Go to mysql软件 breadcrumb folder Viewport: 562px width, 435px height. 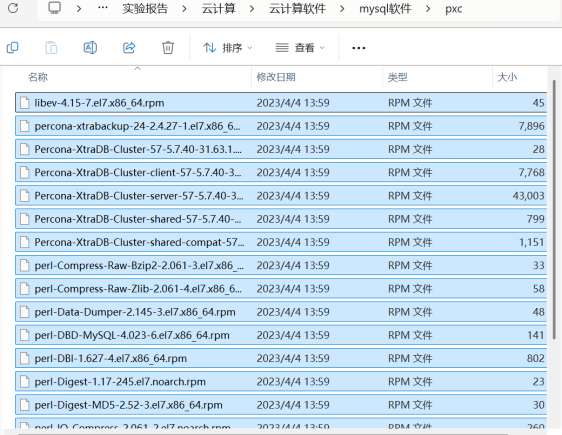coord(385,9)
